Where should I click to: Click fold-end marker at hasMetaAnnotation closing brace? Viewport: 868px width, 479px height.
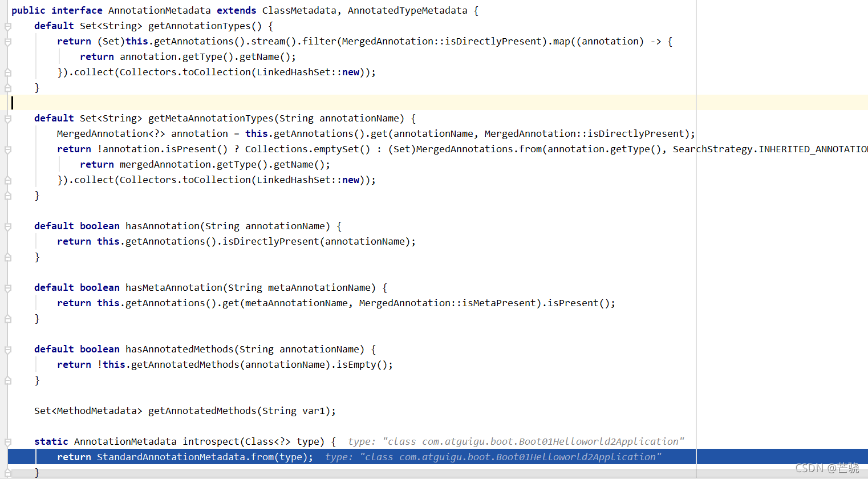click(8, 319)
